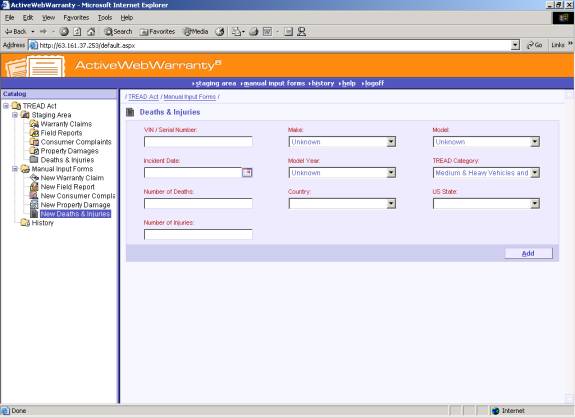
Task: Click the New Field Report icon
Action: coord(34,187)
